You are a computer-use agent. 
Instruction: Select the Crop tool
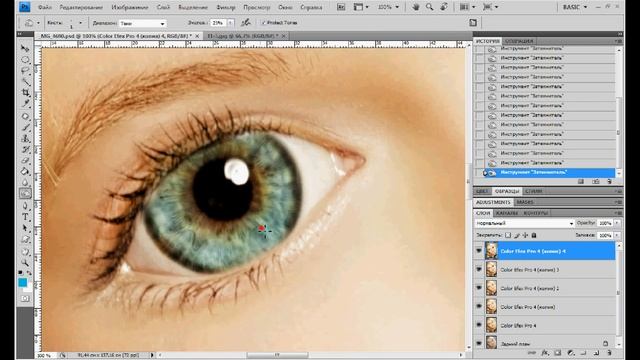click(x=25, y=93)
